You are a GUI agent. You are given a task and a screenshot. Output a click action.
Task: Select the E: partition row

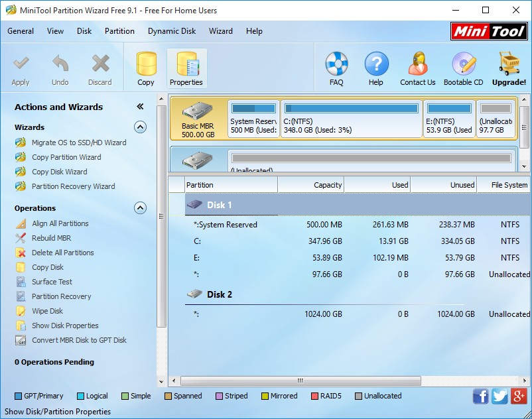tap(350, 258)
